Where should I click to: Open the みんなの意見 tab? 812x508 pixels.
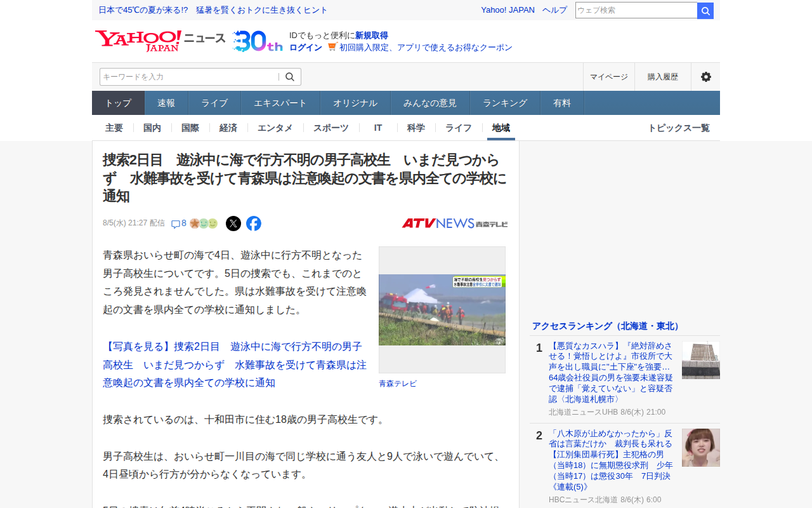[430, 103]
